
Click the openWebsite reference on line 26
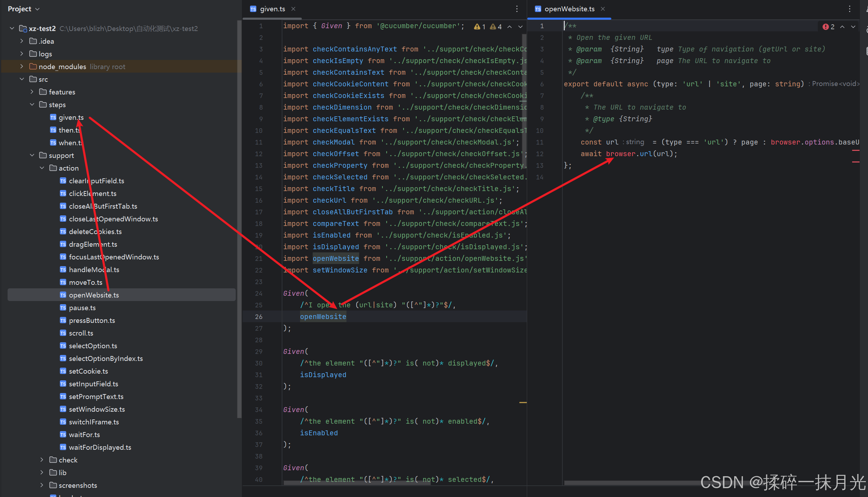pos(323,317)
